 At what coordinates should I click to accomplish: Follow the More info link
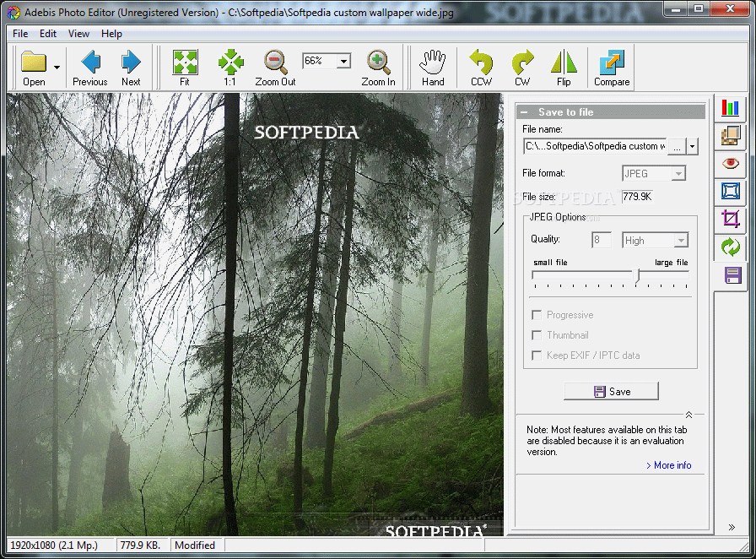(669, 465)
